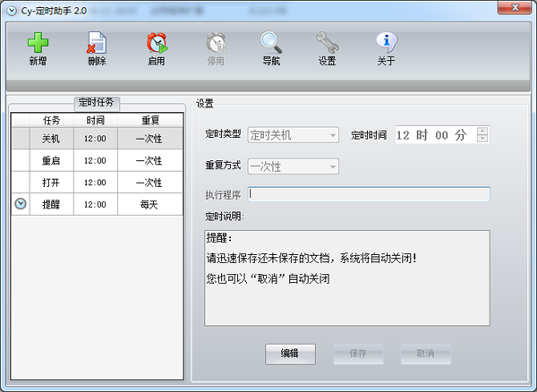Increase time with the up spinner arrow

[x=482, y=131]
